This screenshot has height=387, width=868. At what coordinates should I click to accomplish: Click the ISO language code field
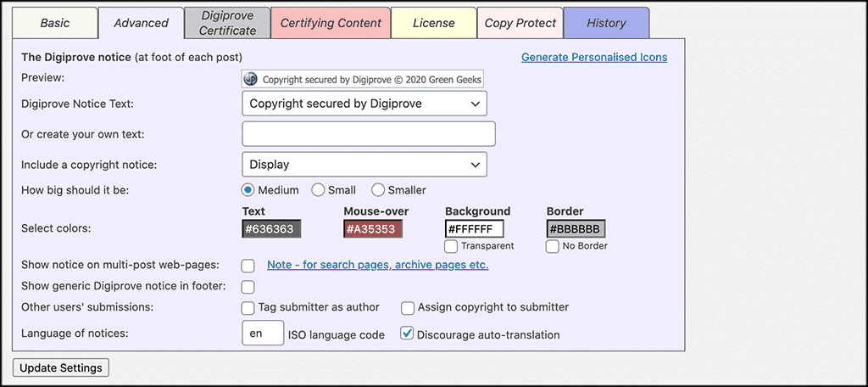tap(264, 334)
